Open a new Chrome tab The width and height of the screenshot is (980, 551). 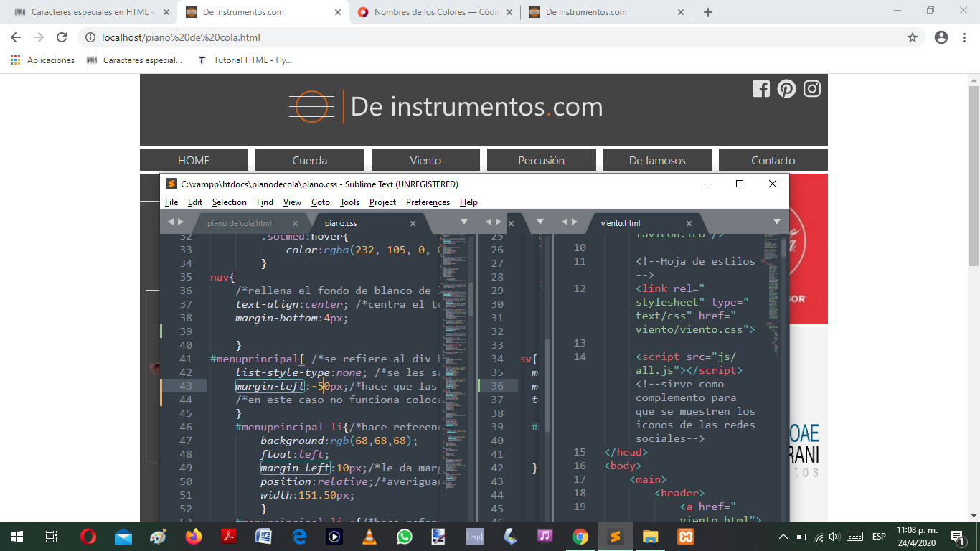(x=708, y=12)
